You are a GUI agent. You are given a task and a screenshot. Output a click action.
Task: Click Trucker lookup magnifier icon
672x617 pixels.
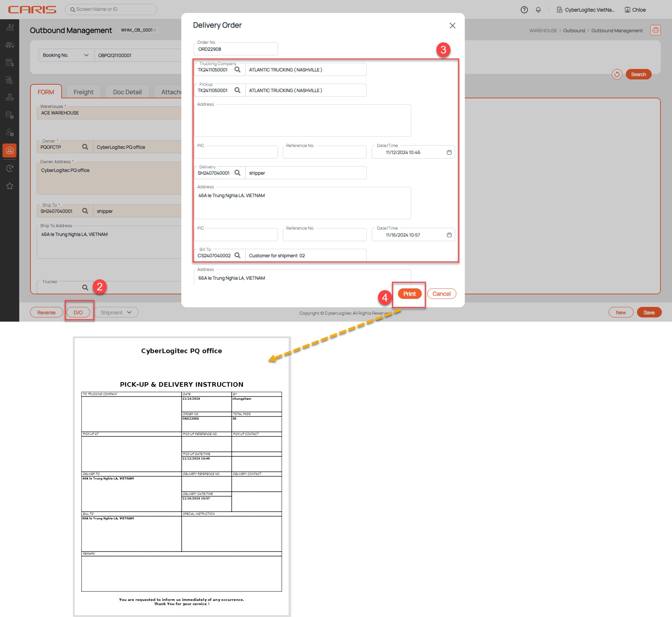(x=85, y=288)
